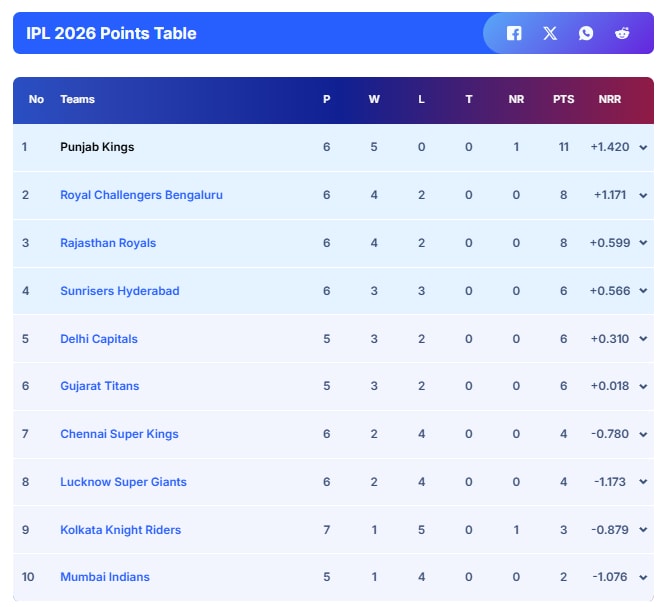The width and height of the screenshot is (668, 607).
Task: Expand Sunrisers Hyderabad row chevron
Action: point(643,291)
